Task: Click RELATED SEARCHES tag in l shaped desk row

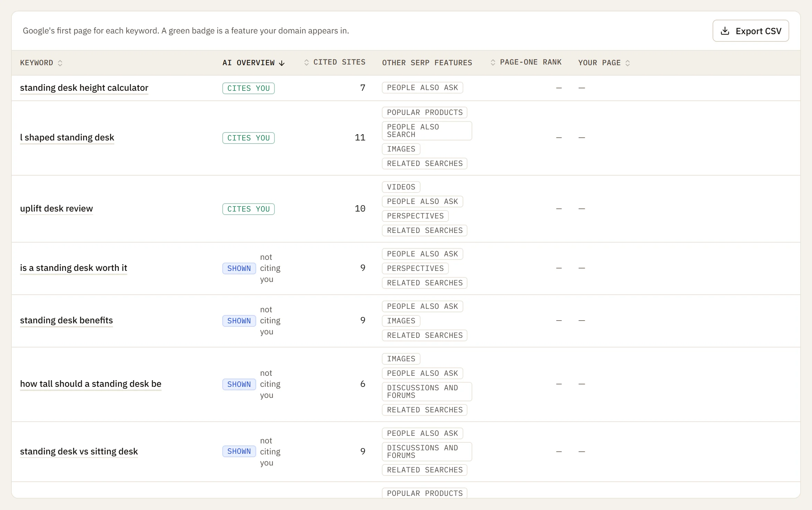Action: tap(425, 164)
